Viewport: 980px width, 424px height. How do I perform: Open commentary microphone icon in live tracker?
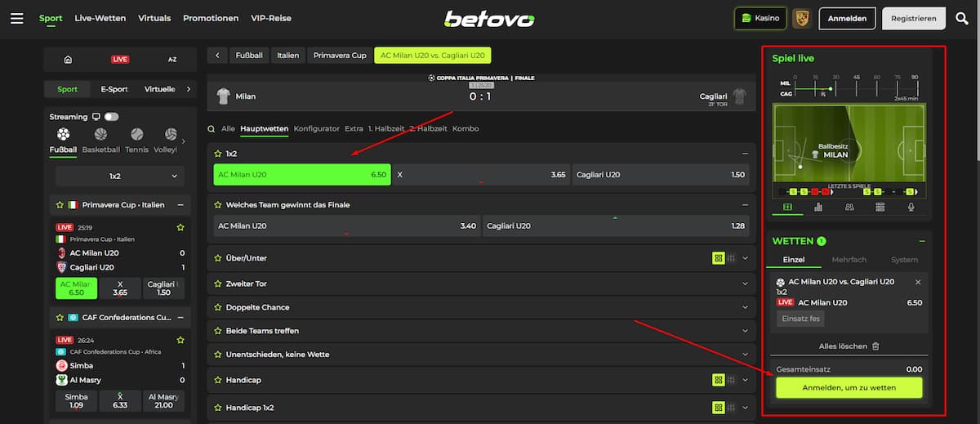pyautogui.click(x=911, y=208)
